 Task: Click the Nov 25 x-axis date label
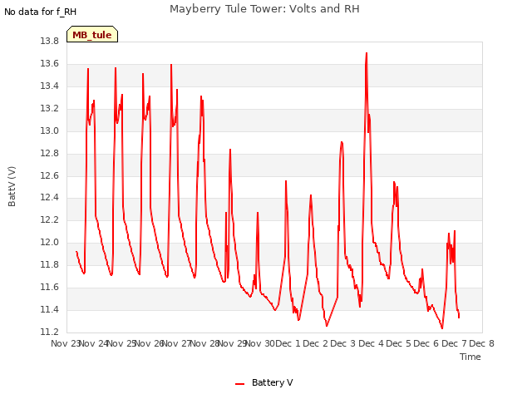(x=122, y=343)
